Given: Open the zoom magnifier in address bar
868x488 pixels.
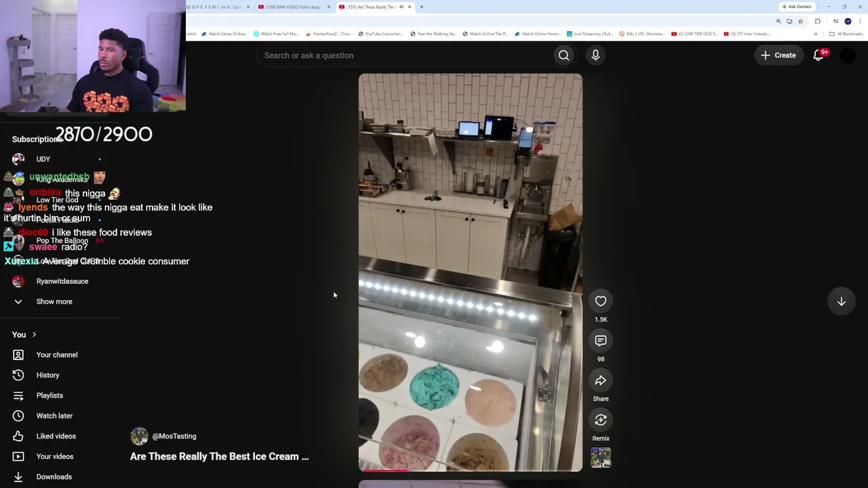Looking at the screenshot, I should 778,21.
